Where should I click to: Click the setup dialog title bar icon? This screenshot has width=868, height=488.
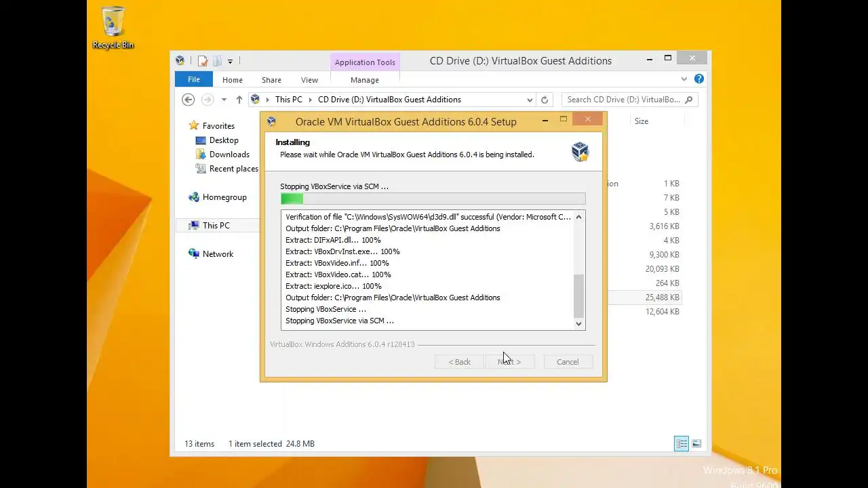click(271, 121)
